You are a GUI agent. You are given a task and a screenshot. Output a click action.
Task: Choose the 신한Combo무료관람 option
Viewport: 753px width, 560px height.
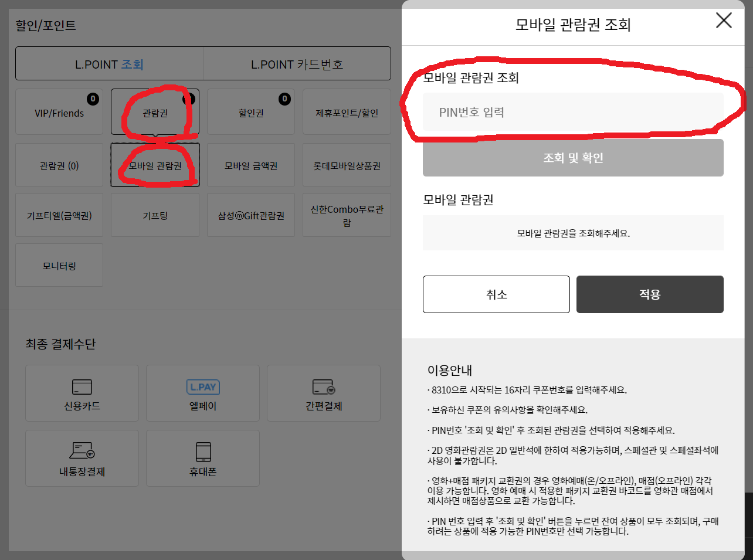pos(347,215)
